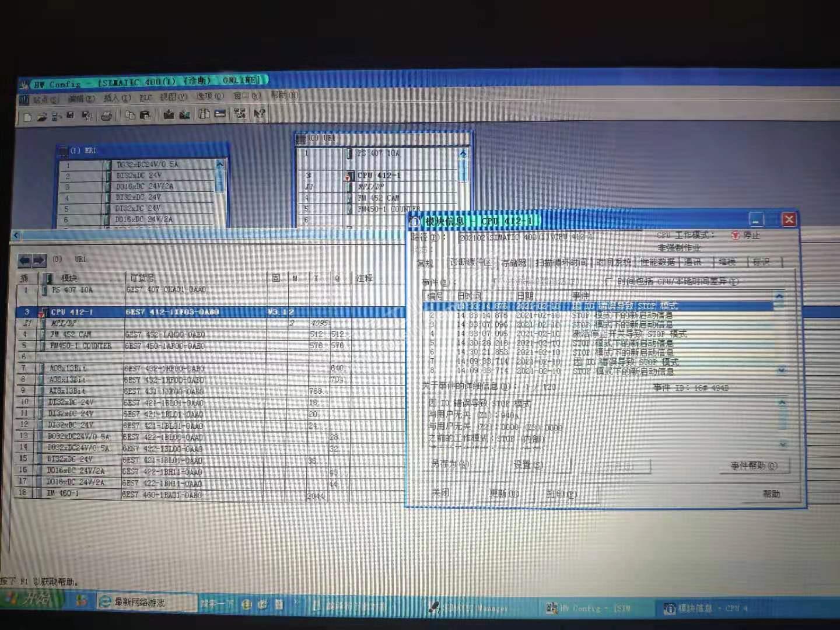Open the Window menu
Image resolution: width=840 pixels, height=630 pixels.
(x=247, y=96)
